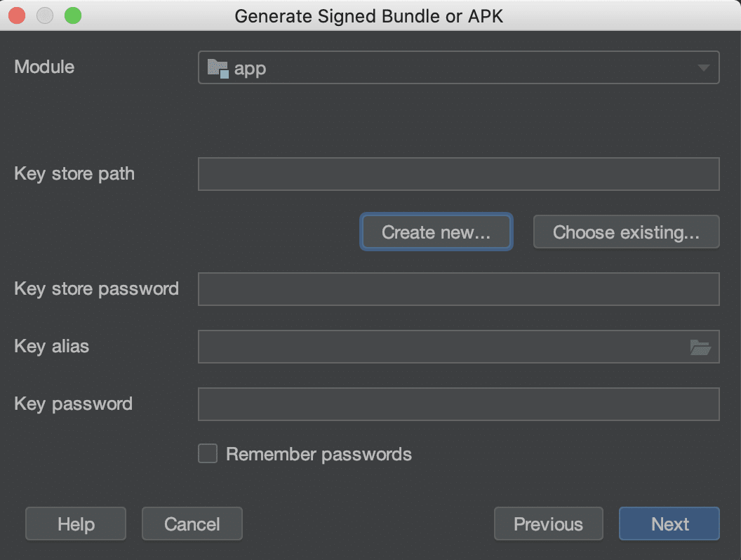
Task: Click Choose existing... keystore button
Action: [626, 232]
